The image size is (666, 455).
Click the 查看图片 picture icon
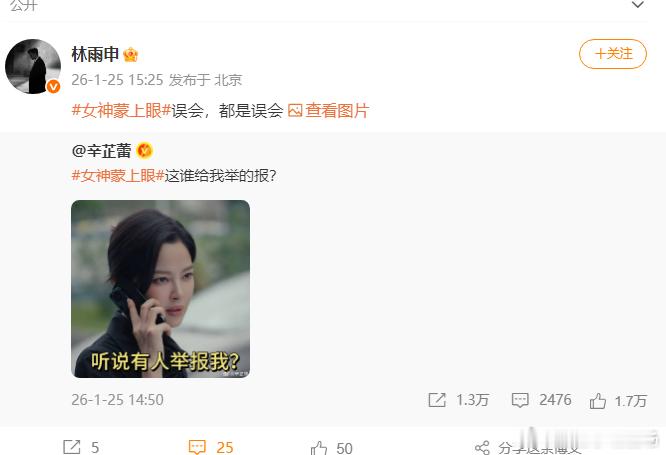click(x=295, y=111)
